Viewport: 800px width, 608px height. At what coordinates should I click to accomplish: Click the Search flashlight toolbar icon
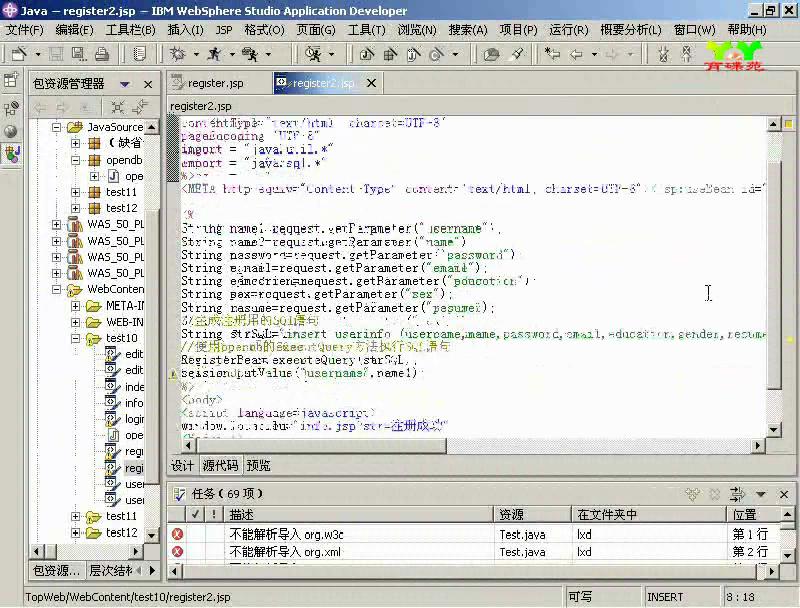(x=517, y=54)
